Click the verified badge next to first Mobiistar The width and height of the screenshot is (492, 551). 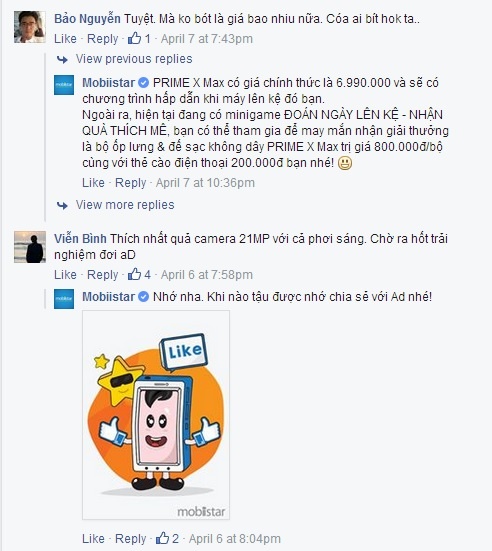[143, 83]
